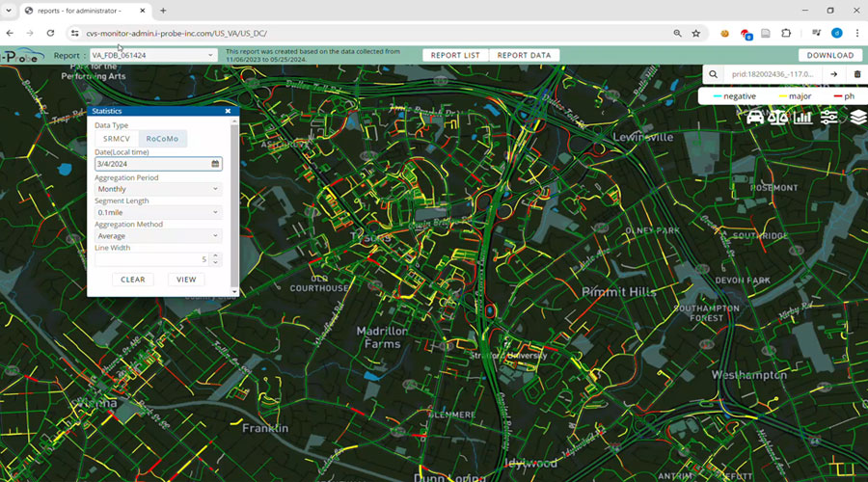
Task: Open the balance scale comparison tool
Action: 779,118
